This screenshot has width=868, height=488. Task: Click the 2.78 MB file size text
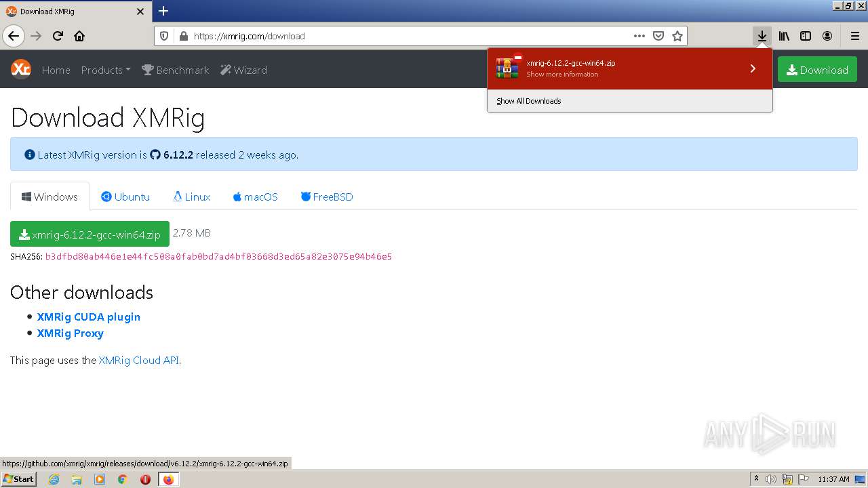pos(192,233)
